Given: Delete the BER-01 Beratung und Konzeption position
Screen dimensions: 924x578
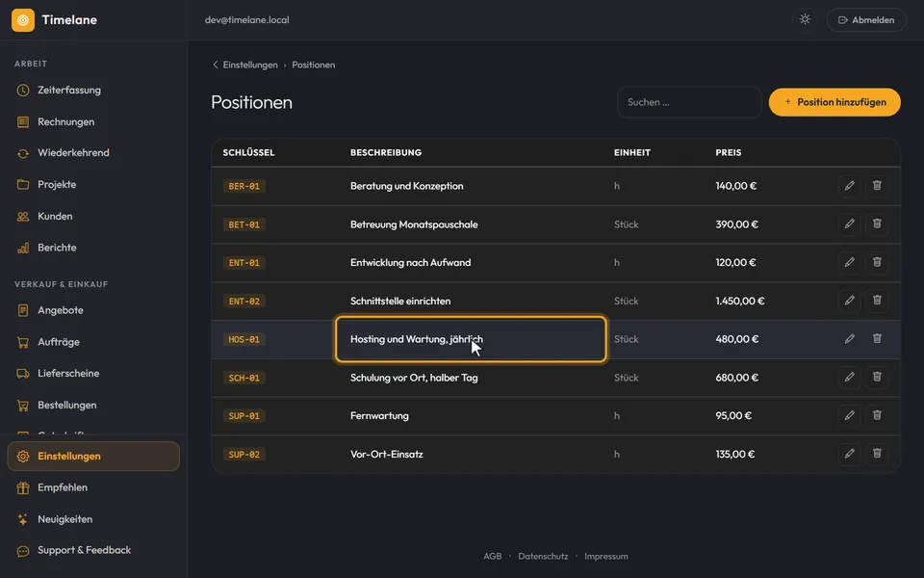Looking at the screenshot, I should pos(877,186).
